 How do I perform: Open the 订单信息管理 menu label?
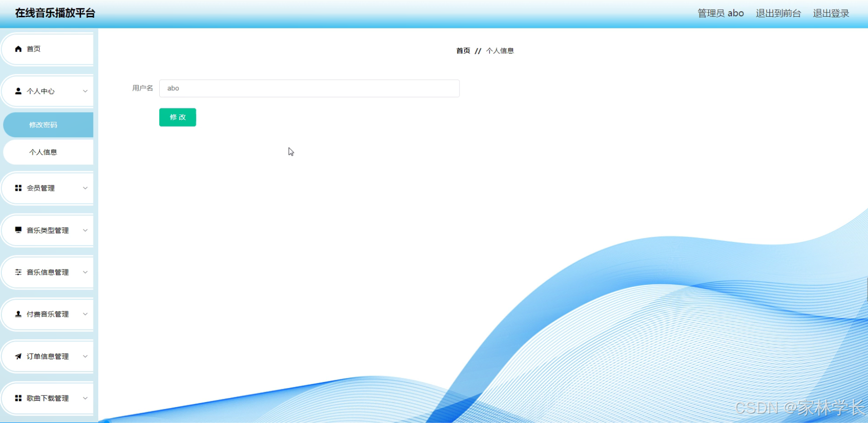click(x=47, y=356)
